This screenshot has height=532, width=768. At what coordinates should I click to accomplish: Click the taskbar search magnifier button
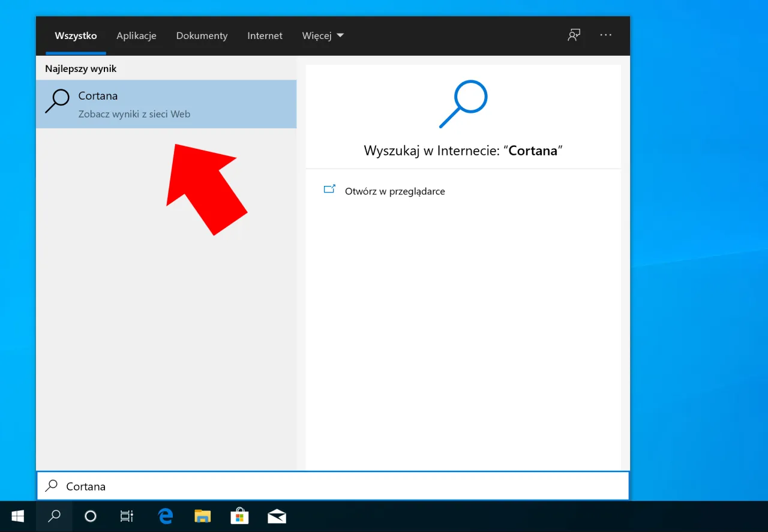(x=55, y=516)
